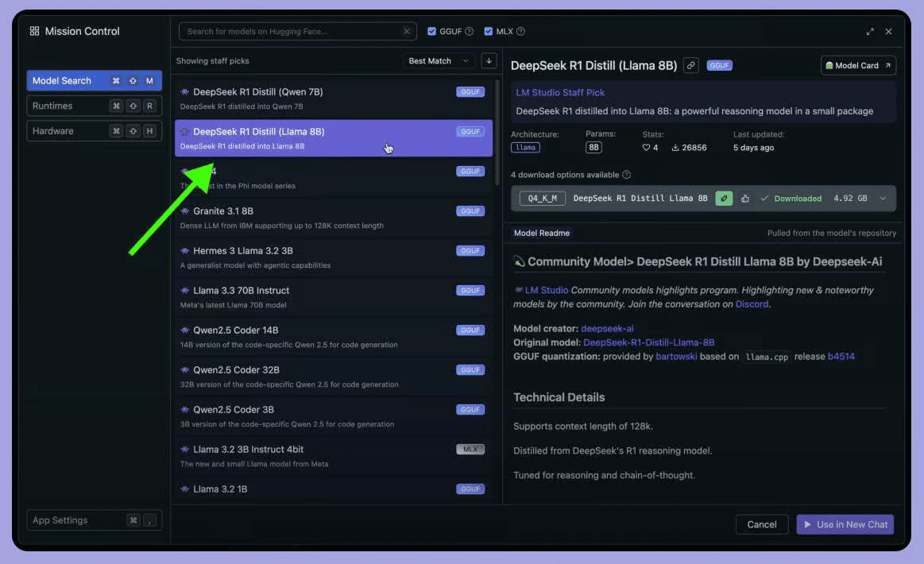Expand the download options chevron

click(883, 199)
